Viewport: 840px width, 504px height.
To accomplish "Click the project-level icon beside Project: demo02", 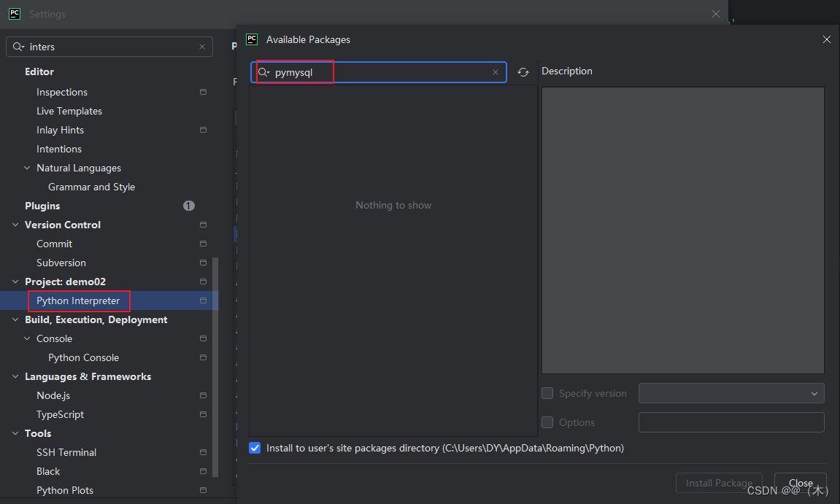I will (x=203, y=282).
